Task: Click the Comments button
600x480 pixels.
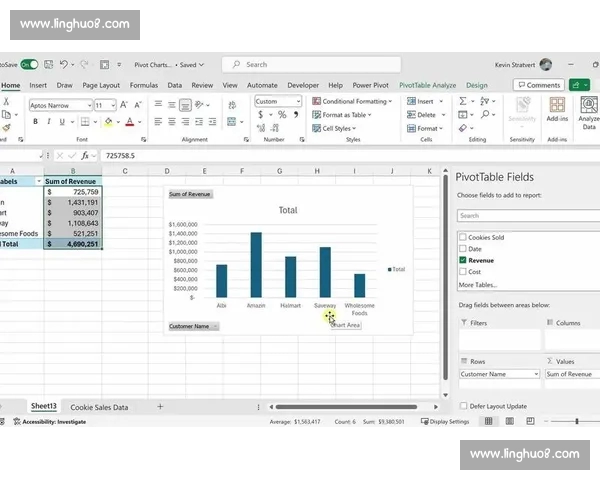Action: (539, 85)
